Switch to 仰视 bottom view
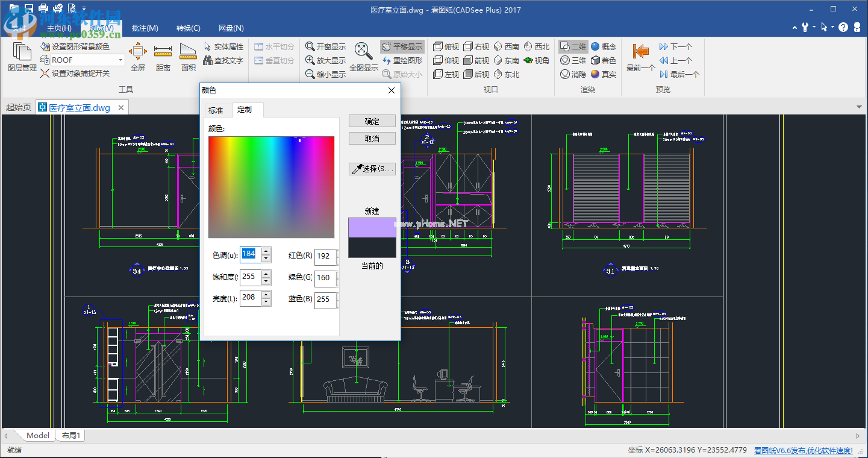868x458 pixels. pyautogui.click(x=445, y=60)
